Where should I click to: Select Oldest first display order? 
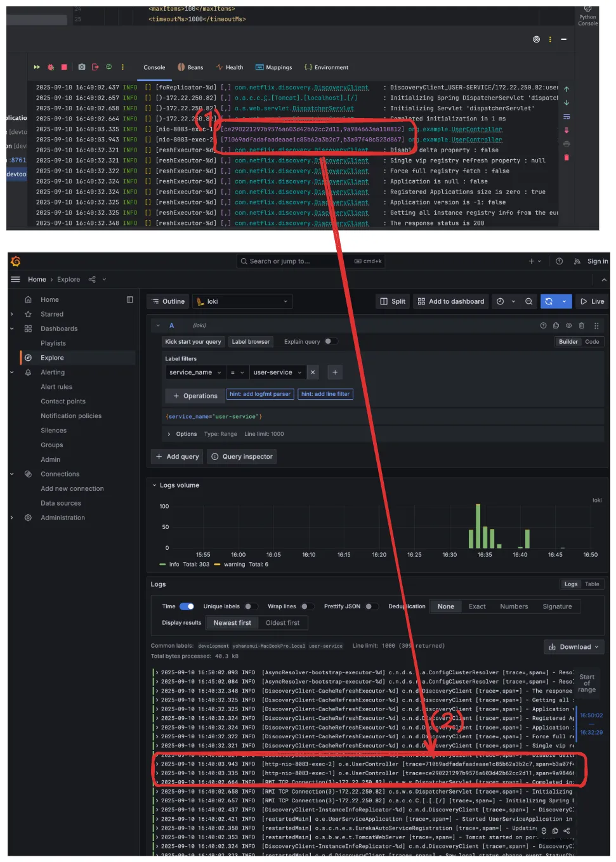click(x=282, y=623)
